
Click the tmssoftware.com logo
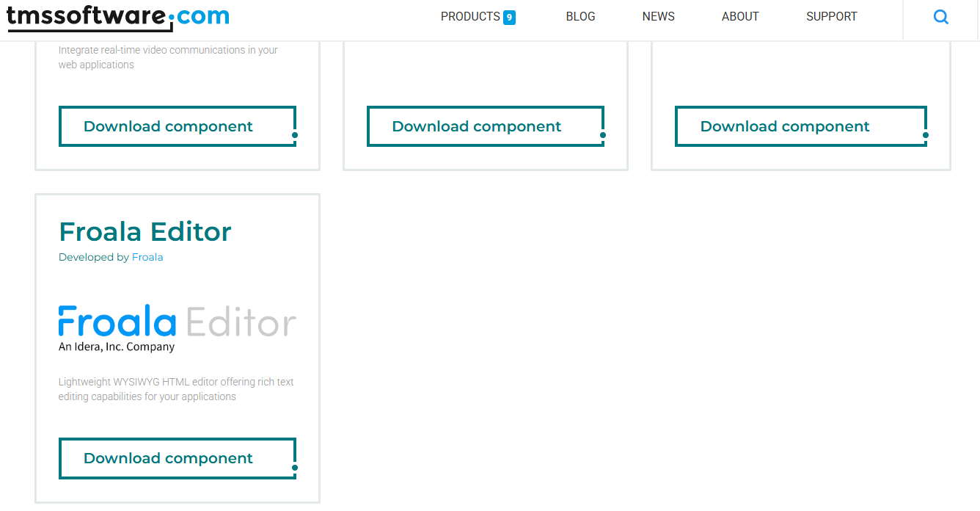point(117,16)
